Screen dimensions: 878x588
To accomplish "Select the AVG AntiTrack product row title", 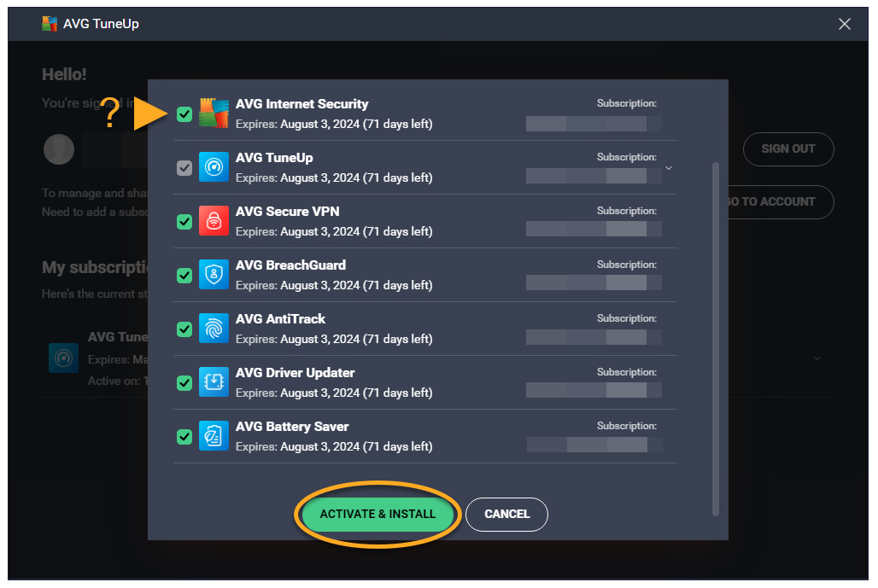I will coord(280,319).
